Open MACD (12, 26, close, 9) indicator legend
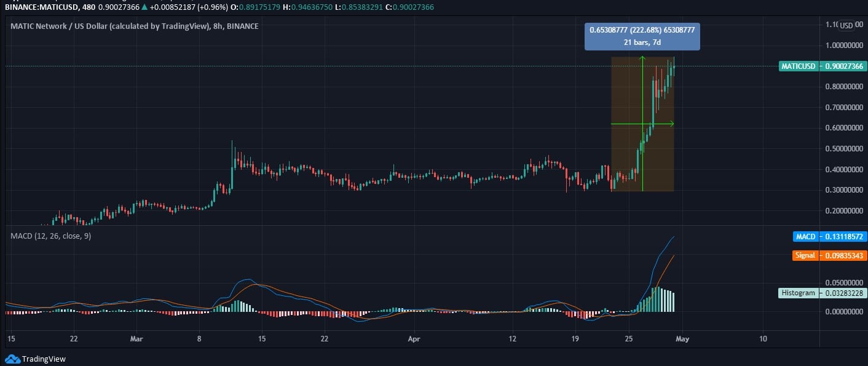This screenshot has height=366, width=868. pos(51,236)
